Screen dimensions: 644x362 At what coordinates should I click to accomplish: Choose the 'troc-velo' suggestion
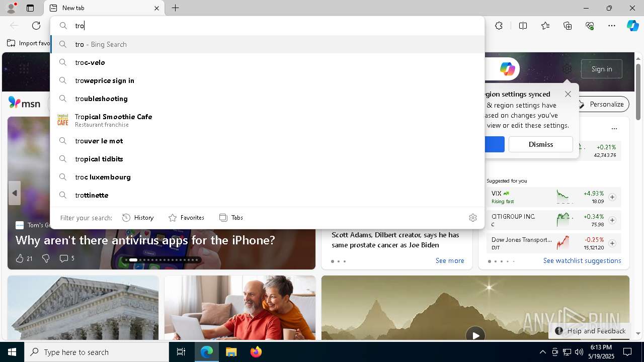(x=267, y=62)
